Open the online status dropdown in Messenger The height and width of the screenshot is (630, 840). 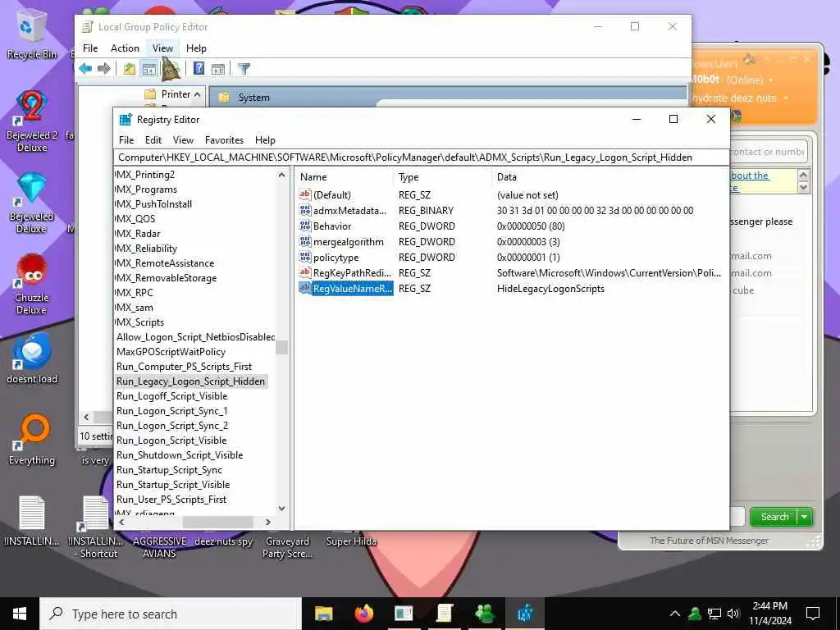coord(771,80)
